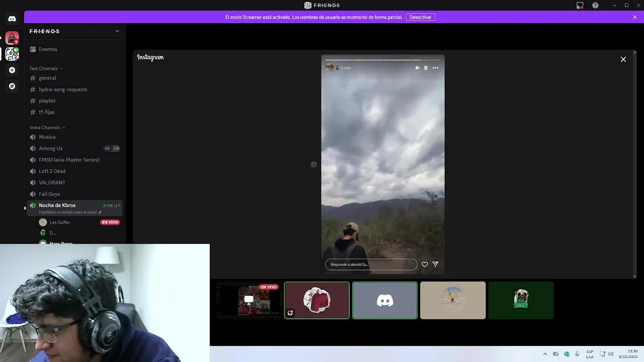
Task: Select user Les GoNe- in voice list
Action: 60,222
